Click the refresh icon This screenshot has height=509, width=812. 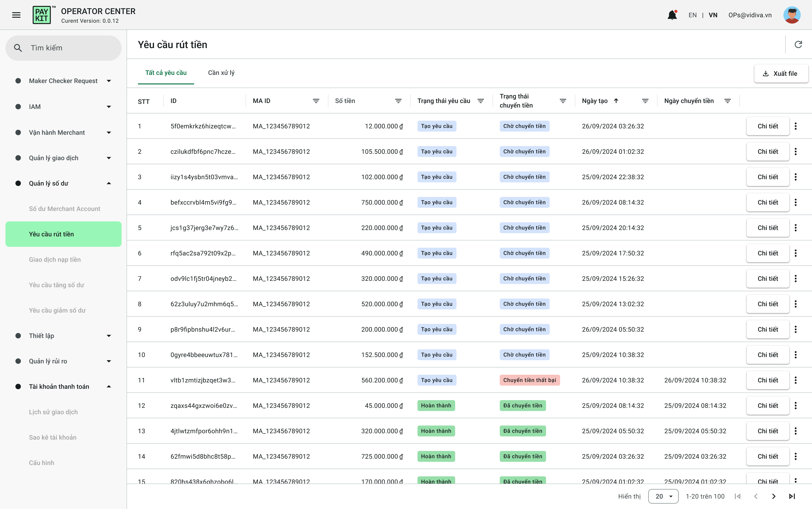pos(798,44)
